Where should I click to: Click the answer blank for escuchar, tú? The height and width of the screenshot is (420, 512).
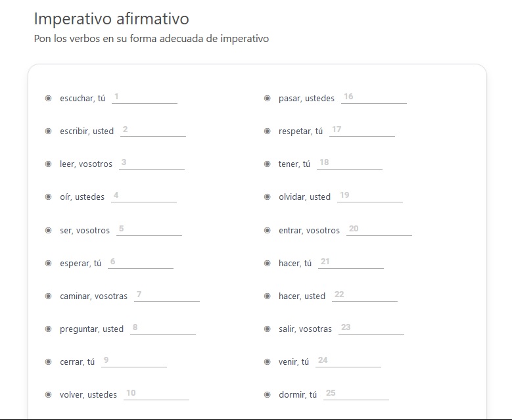pyautogui.click(x=145, y=98)
